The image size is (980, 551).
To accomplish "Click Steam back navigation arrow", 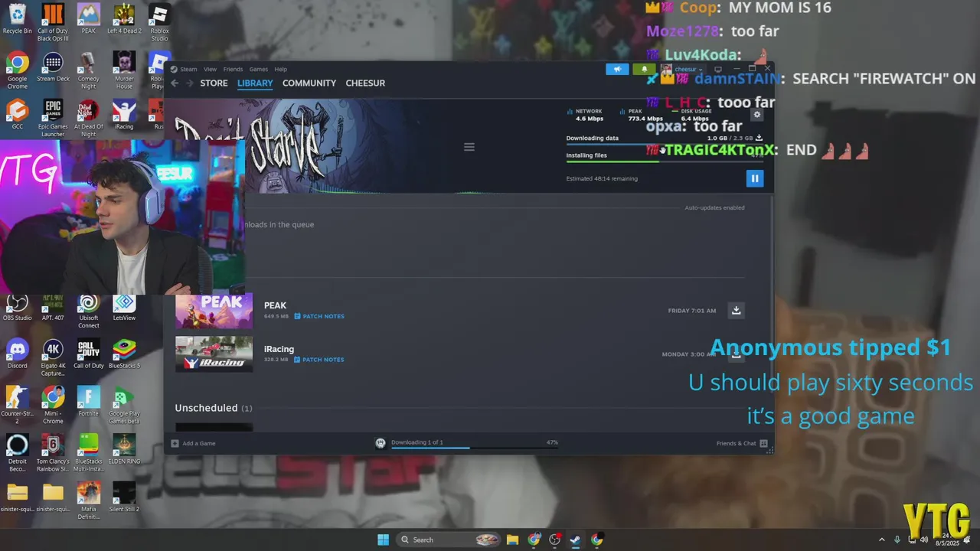I will 175,83.
